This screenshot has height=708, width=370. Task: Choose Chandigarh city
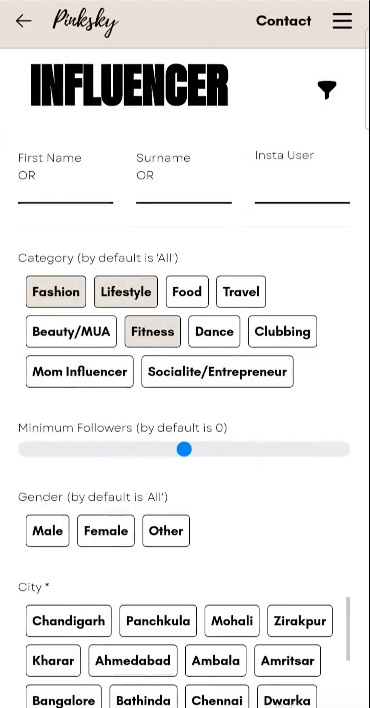69,621
